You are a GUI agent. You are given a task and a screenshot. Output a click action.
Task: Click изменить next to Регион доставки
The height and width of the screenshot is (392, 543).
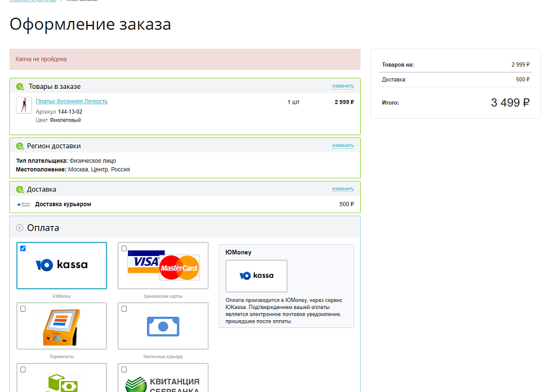click(342, 146)
